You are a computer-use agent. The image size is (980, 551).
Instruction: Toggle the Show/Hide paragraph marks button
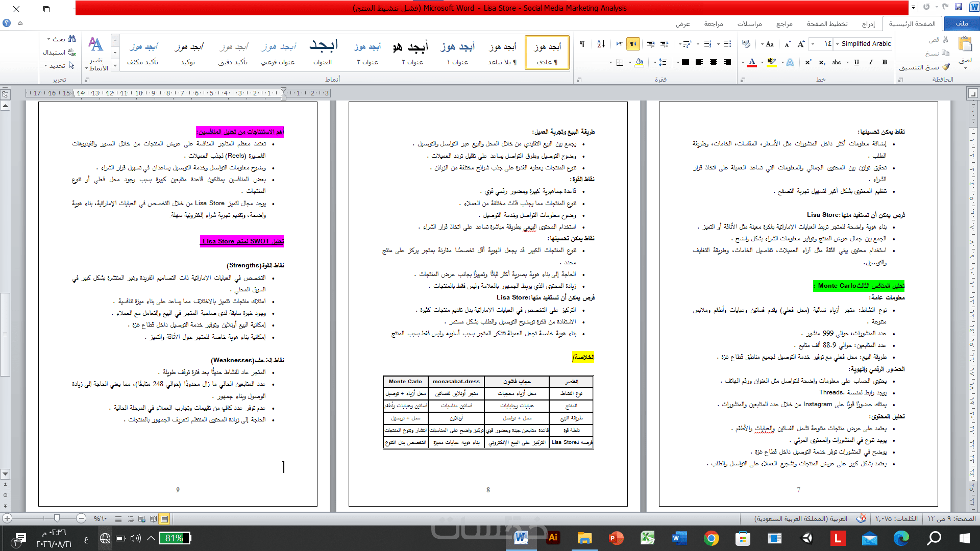point(582,44)
